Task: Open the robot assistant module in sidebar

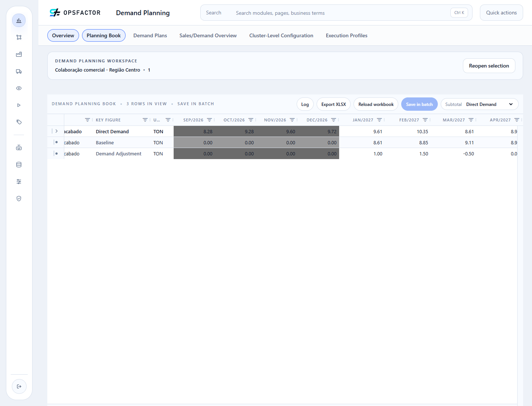Action: click(x=19, y=148)
